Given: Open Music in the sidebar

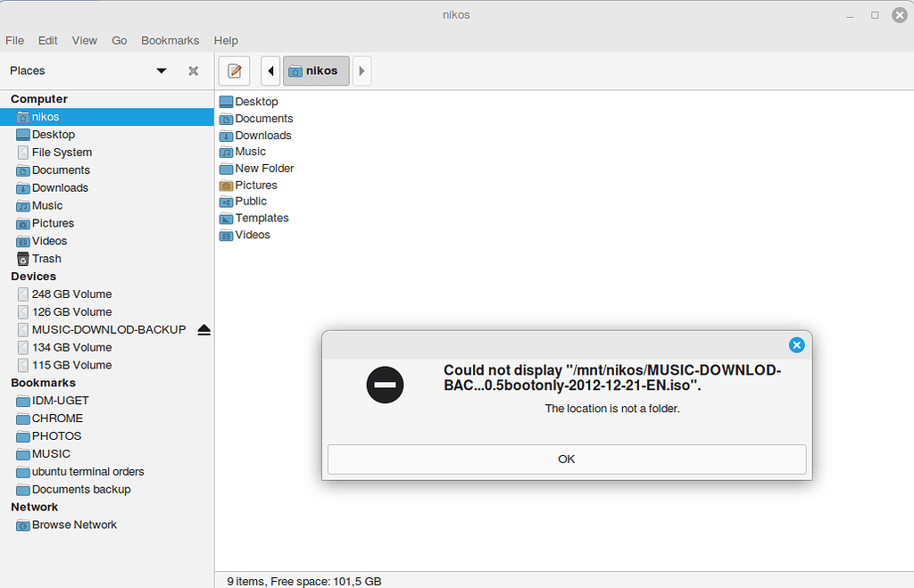Looking at the screenshot, I should click(x=107, y=206).
